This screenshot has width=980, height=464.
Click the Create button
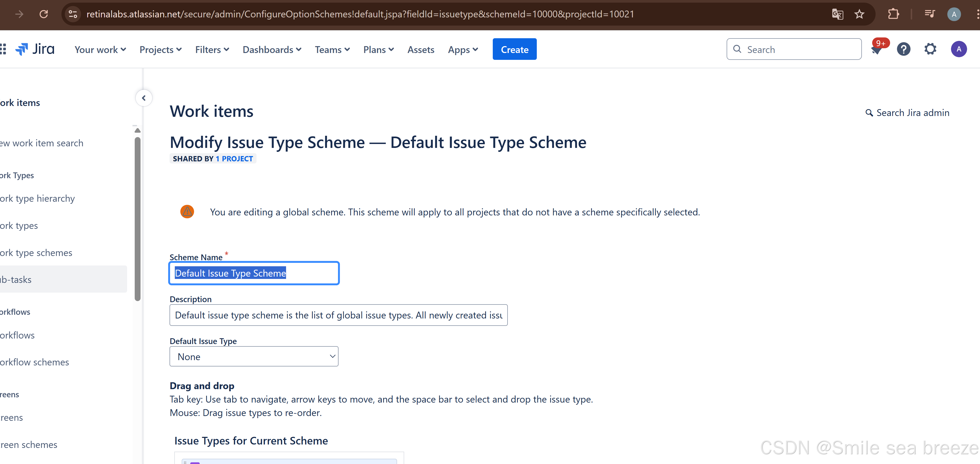pos(514,49)
